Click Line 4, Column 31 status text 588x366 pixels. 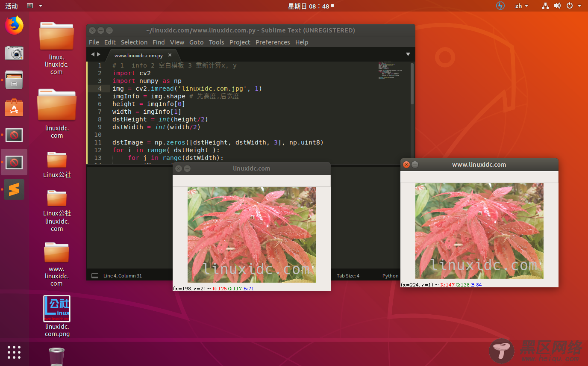pyautogui.click(x=123, y=276)
